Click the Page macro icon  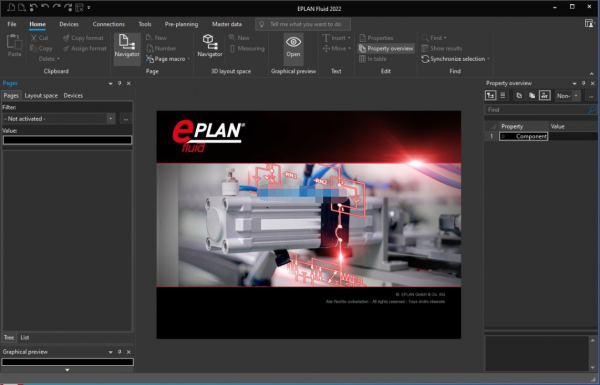point(150,59)
